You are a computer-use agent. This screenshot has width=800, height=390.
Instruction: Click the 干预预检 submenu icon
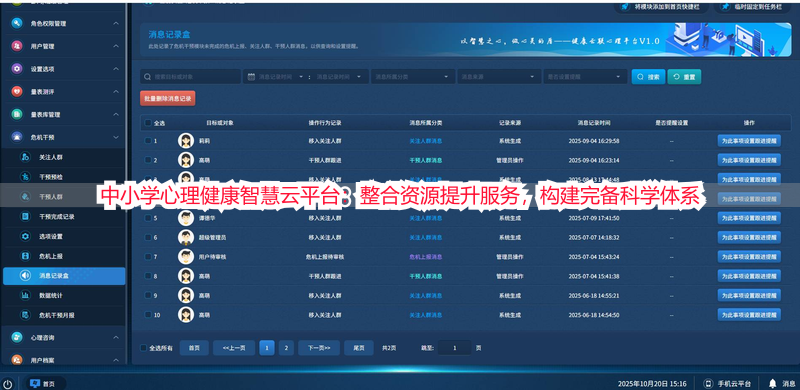click(x=25, y=177)
